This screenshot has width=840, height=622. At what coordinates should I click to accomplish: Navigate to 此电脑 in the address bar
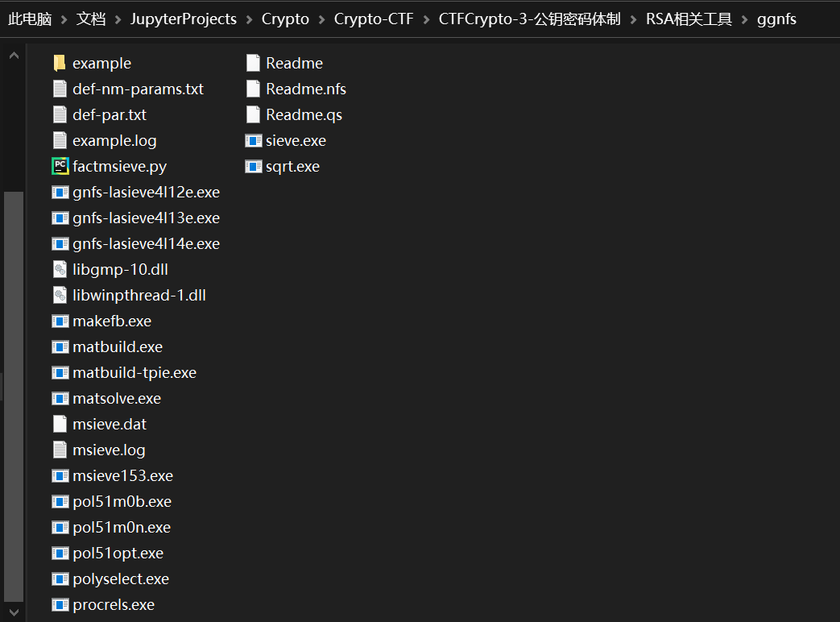pyautogui.click(x=30, y=19)
